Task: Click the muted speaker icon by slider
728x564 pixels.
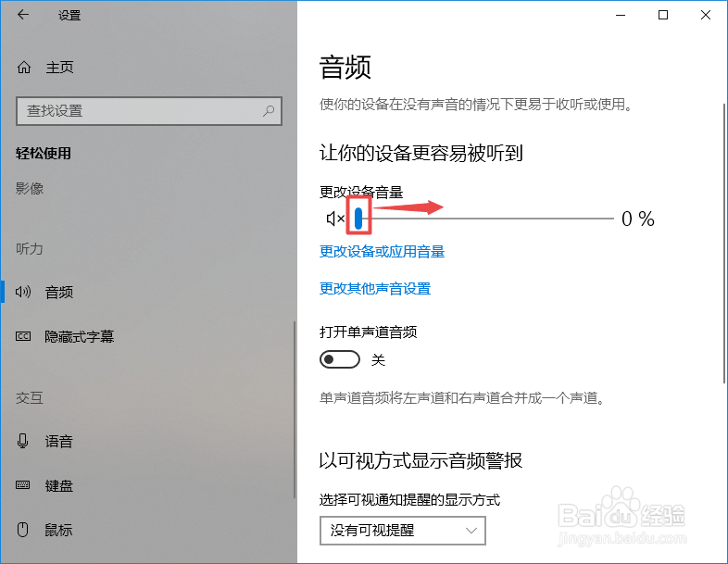Action: click(x=335, y=219)
